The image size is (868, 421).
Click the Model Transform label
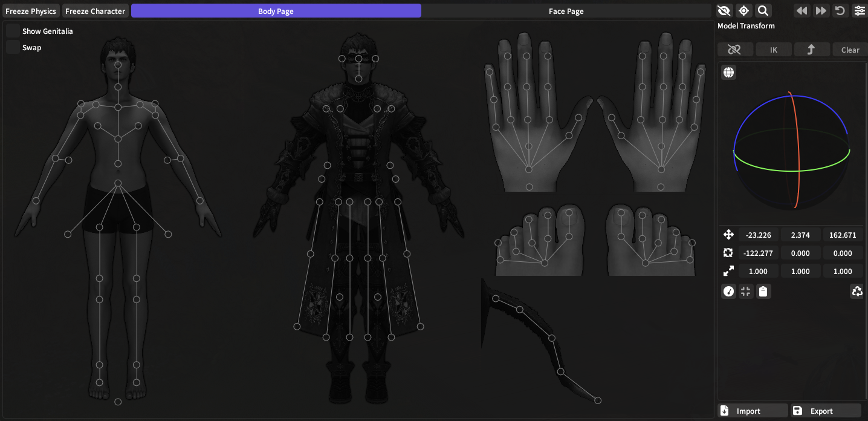[x=746, y=26]
